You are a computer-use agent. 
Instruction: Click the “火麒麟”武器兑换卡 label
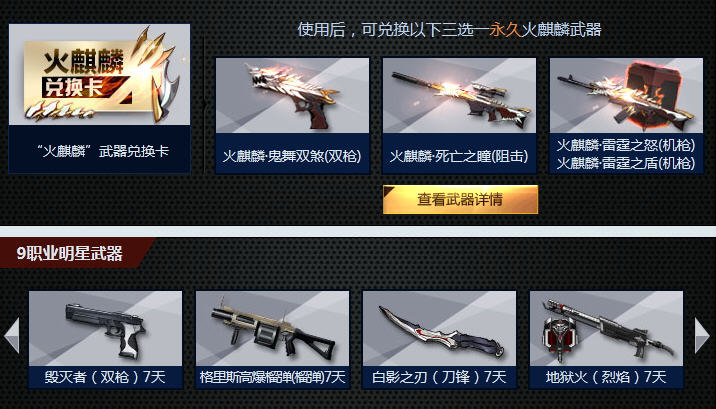[x=102, y=151]
